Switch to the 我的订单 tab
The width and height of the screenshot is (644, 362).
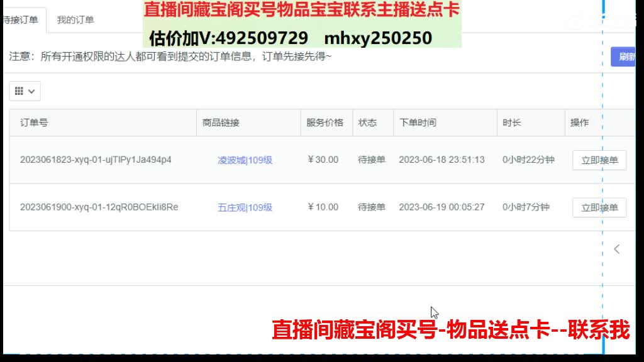click(x=75, y=19)
